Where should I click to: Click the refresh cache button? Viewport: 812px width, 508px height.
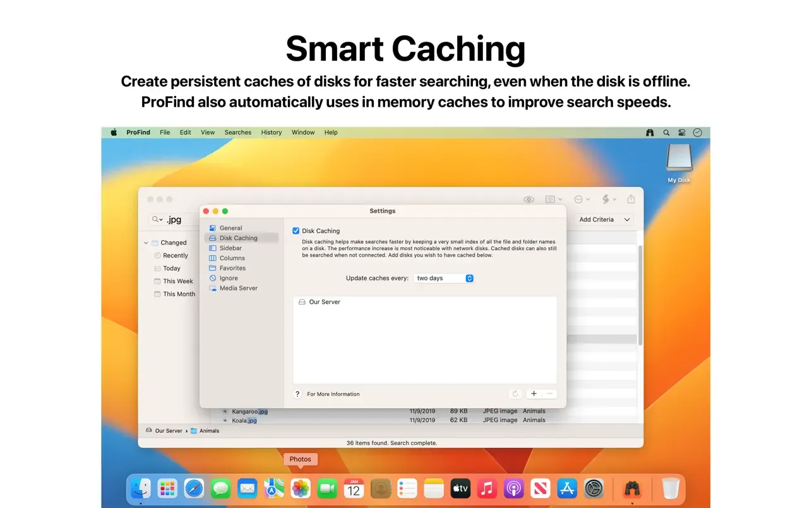click(515, 394)
